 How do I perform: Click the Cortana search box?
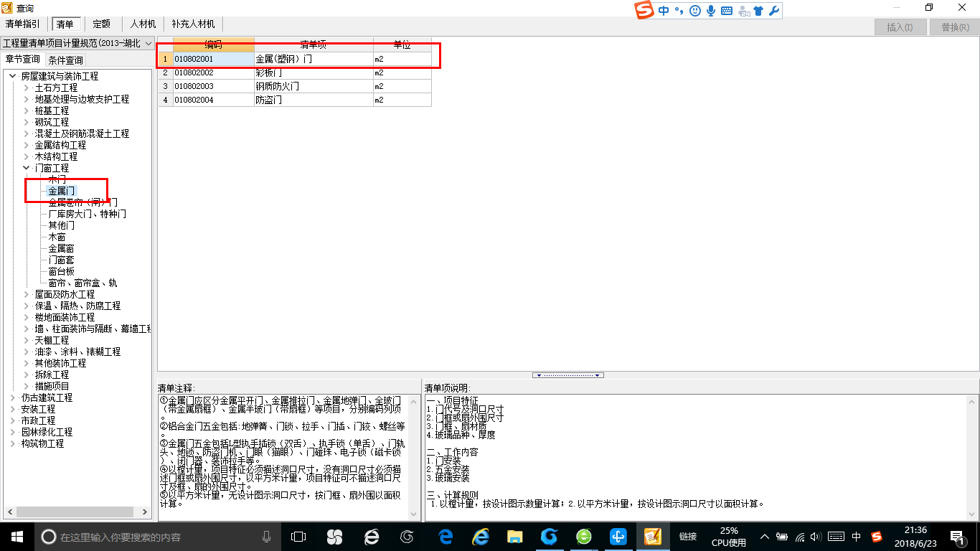tap(156, 536)
